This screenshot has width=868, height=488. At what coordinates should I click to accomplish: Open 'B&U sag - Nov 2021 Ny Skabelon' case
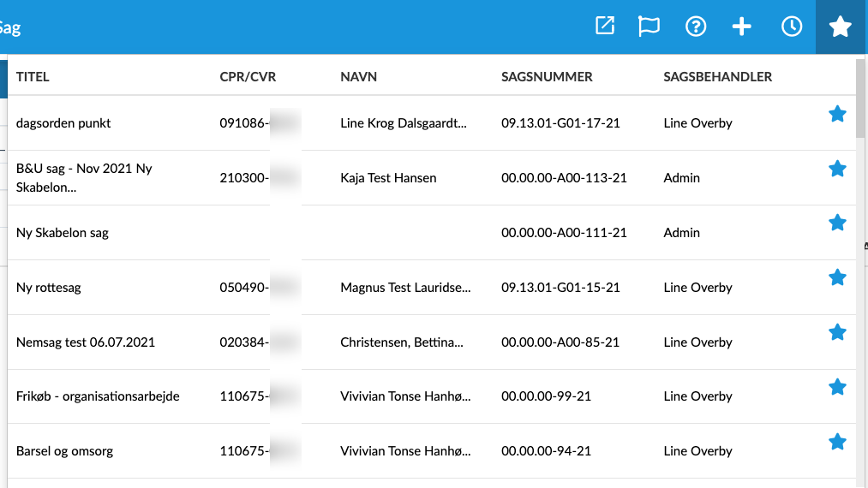coord(84,177)
